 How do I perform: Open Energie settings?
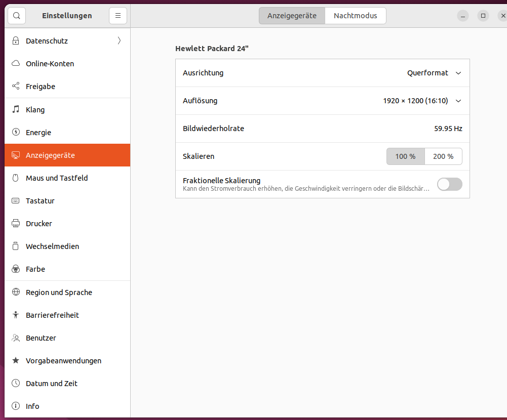point(67,133)
